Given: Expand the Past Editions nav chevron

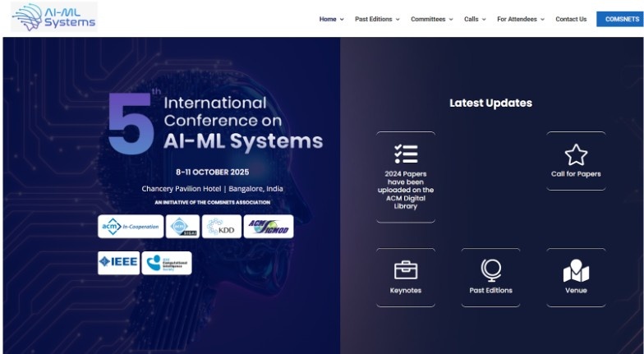Looking at the screenshot, I should (x=398, y=20).
